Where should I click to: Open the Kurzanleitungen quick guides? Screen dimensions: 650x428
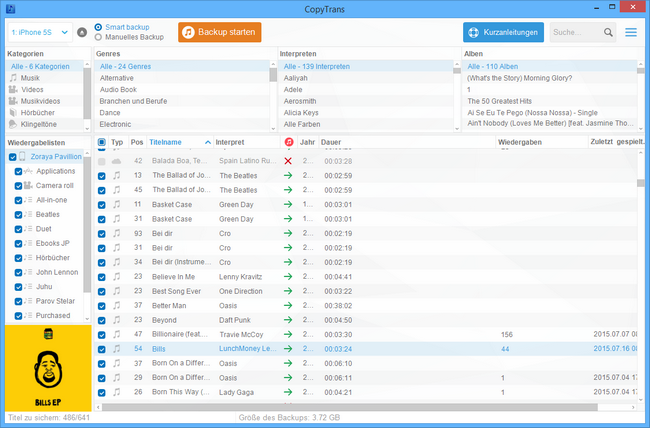pyautogui.click(x=503, y=32)
